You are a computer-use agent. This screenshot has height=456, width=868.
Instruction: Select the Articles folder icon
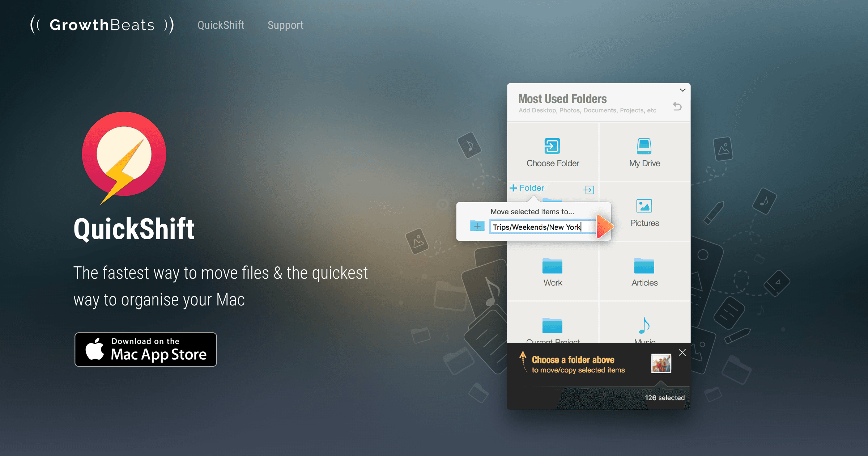pyautogui.click(x=644, y=266)
